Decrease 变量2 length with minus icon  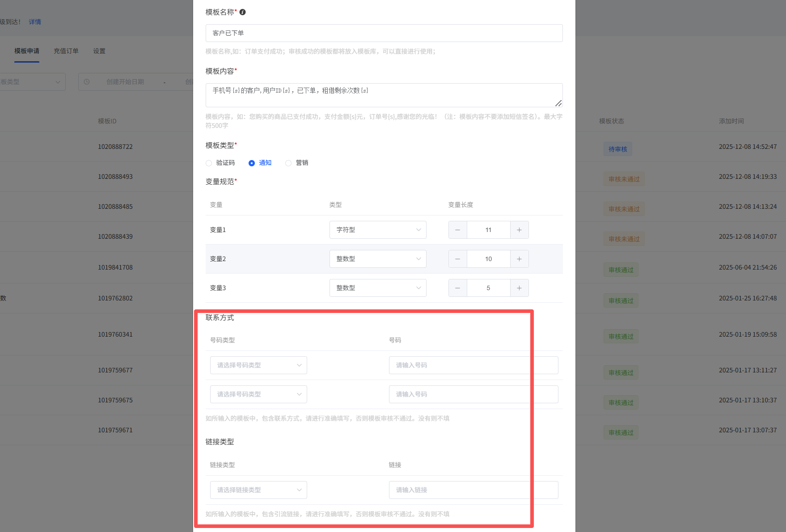point(457,259)
